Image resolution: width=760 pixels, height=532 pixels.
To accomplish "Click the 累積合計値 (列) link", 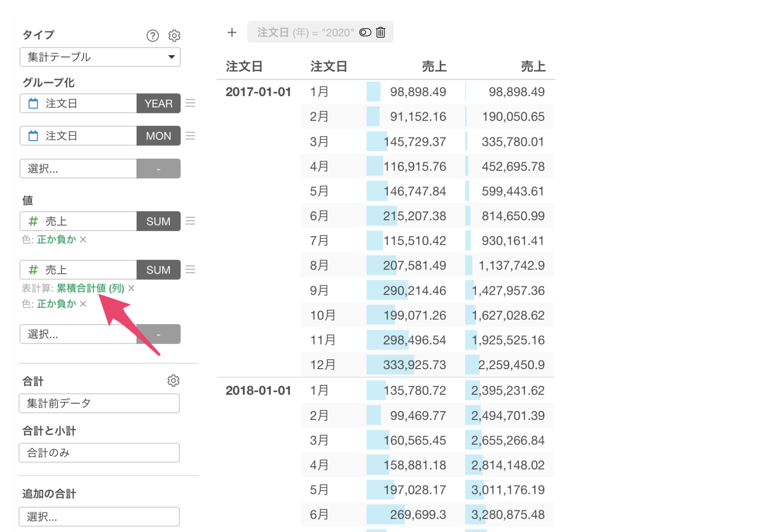I will (x=90, y=288).
